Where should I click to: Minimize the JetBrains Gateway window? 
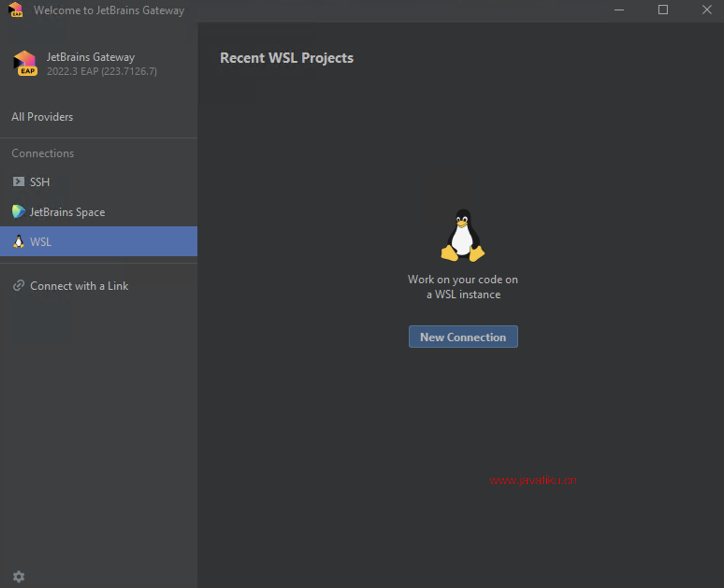point(619,10)
